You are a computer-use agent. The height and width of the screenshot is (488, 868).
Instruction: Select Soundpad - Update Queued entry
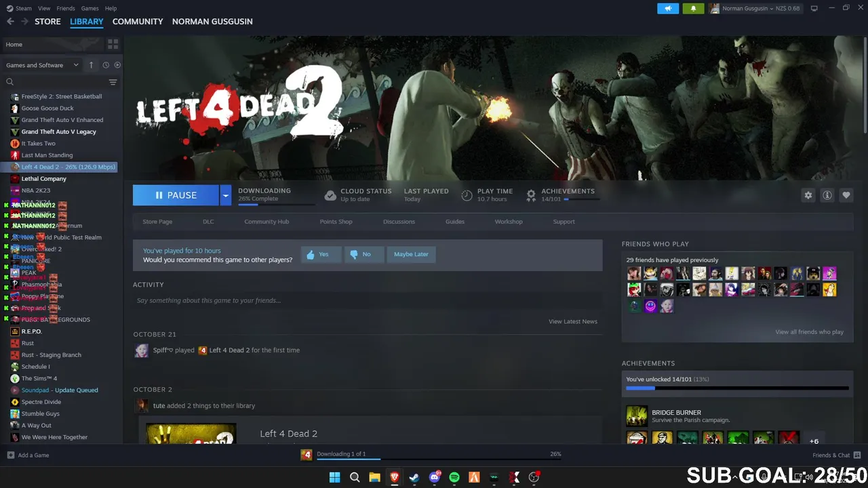click(61, 390)
